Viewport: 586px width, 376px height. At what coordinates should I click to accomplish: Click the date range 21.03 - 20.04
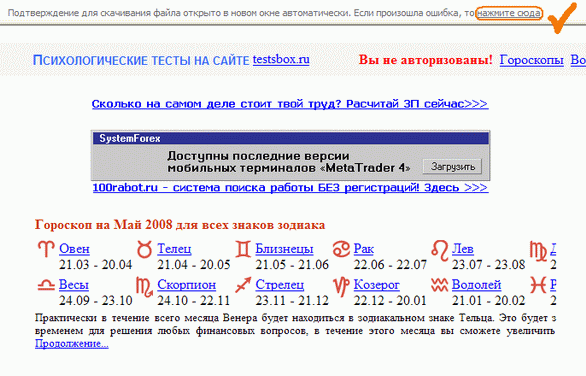tap(96, 265)
